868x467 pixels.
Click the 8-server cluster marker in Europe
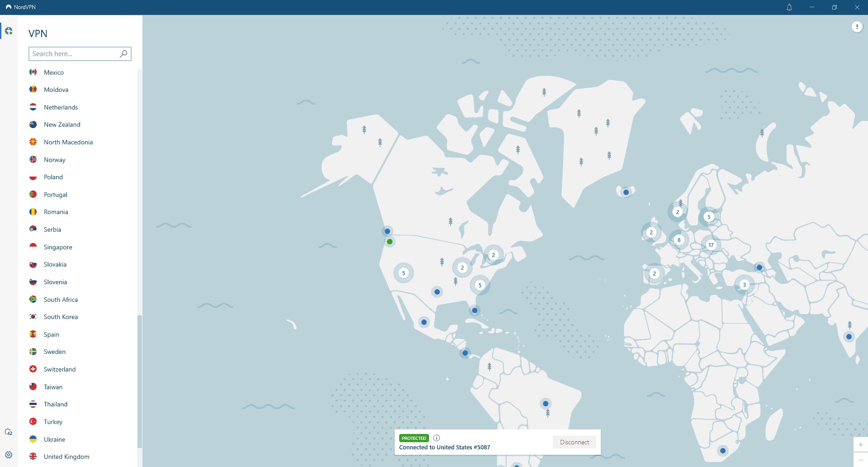pos(679,240)
